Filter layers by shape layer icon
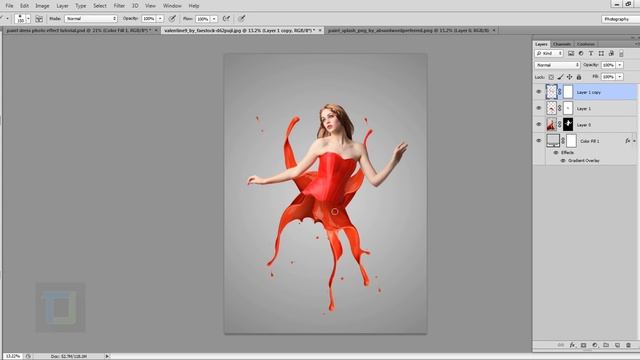 point(601,53)
